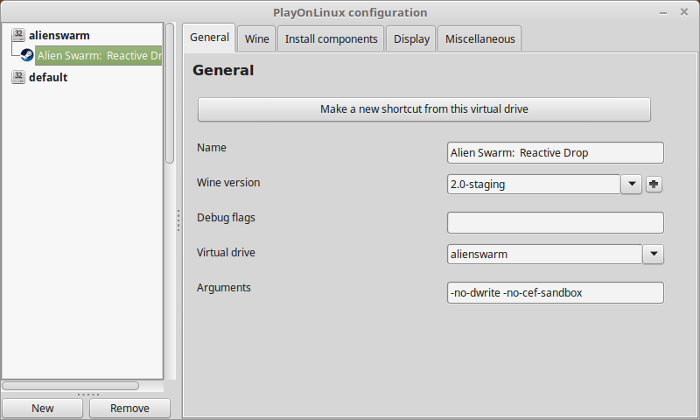700x420 pixels.
Task: Open the Display tab
Action: coord(411,39)
